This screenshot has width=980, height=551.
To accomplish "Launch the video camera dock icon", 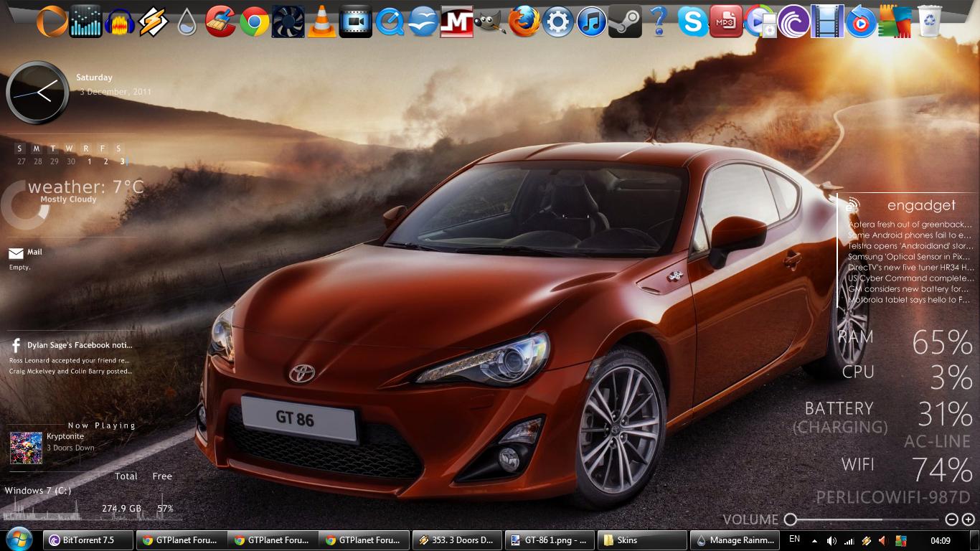I will pyautogui.click(x=356, y=22).
